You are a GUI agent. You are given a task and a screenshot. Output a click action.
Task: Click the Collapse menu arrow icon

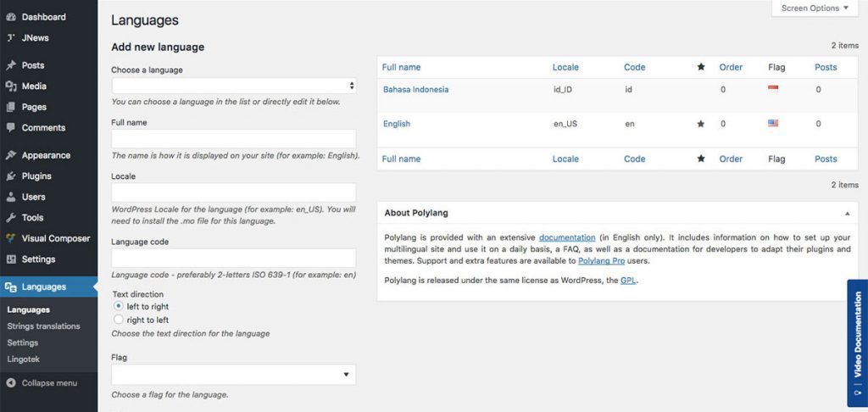coord(11,383)
